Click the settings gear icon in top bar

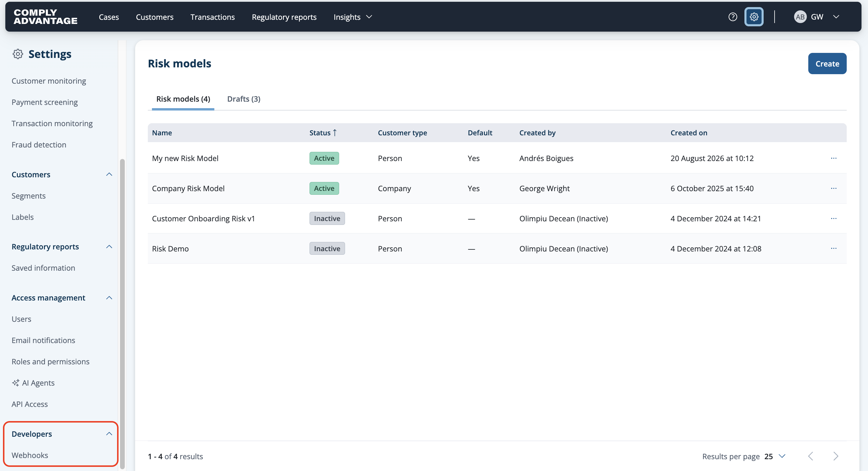click(x=754, y=17)
